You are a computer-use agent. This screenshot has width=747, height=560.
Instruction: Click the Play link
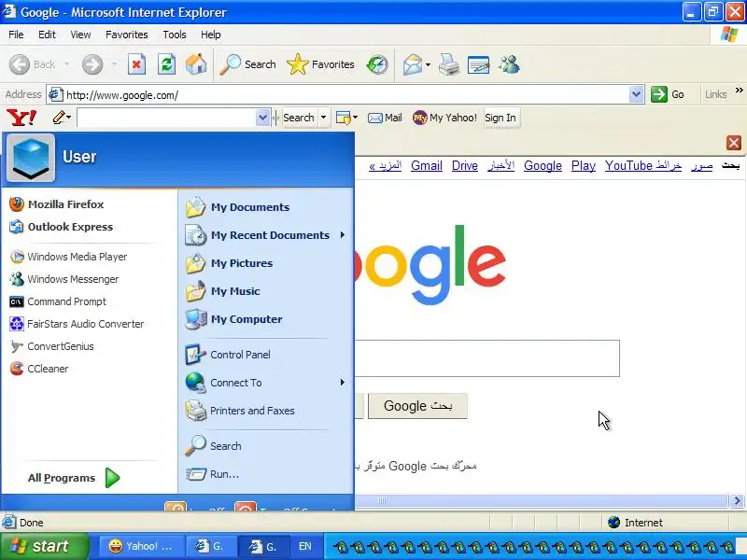pos(583,166)
